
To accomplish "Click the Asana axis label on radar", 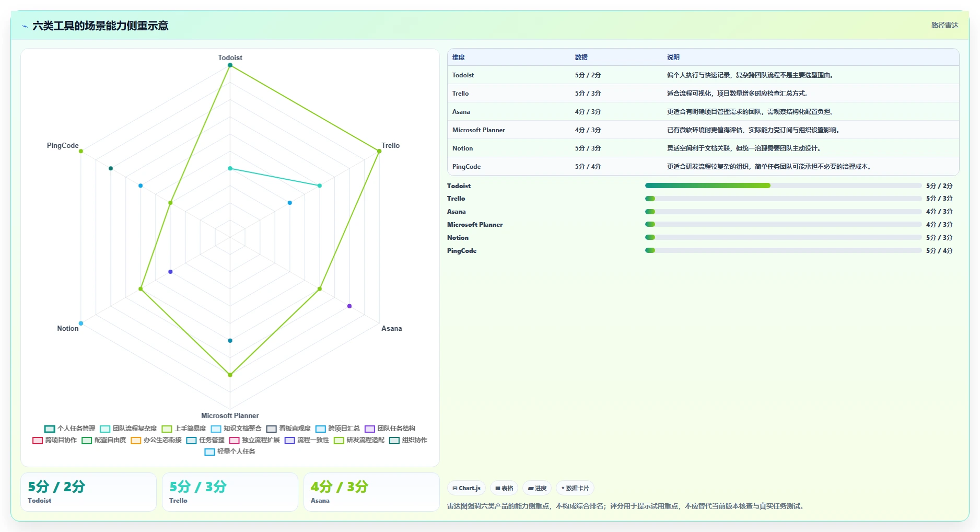I will 391,329.
